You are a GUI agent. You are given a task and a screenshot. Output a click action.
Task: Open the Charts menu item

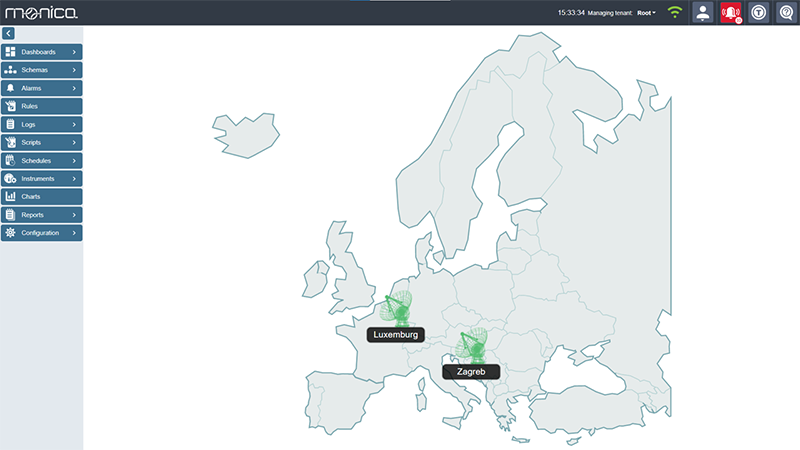[x=40, y=197]
